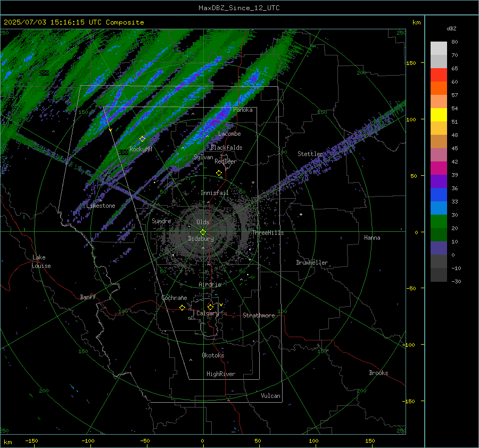Click the km unit label at bottom left
Screen dimensions: 479x448
[7, 442]
